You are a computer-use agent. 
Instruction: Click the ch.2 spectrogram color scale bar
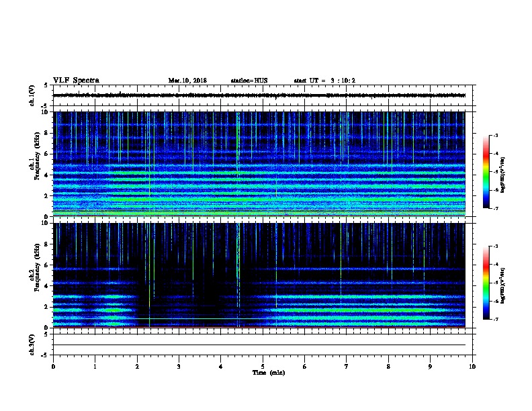tap(486, 283)
